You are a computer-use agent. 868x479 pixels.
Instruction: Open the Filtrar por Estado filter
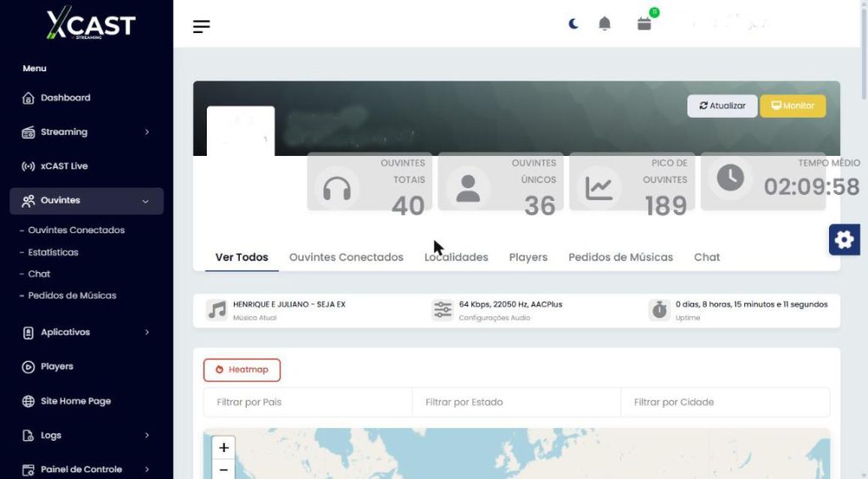(516, 402)
